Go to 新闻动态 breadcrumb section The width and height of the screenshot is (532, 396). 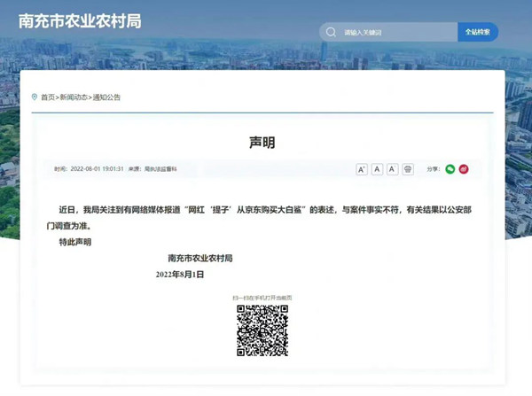click(73, 97)
